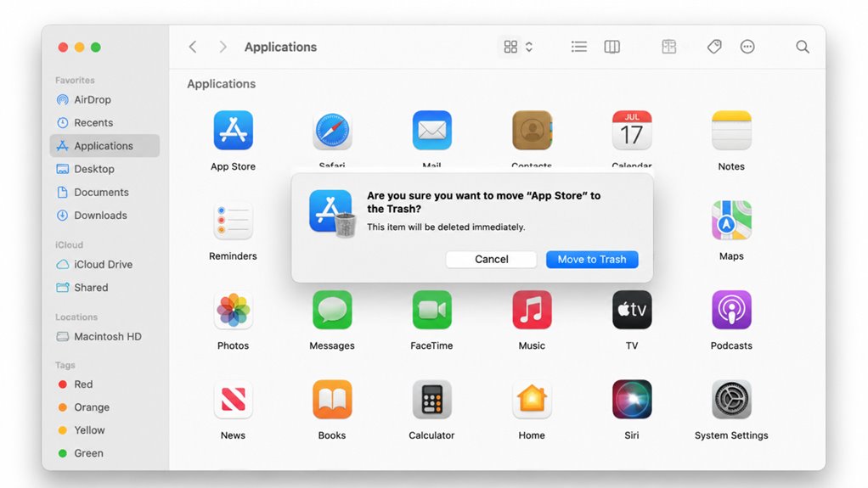Cancel the move to Trash dialog
Screen dimensions: 868x488
click(491, 260)
